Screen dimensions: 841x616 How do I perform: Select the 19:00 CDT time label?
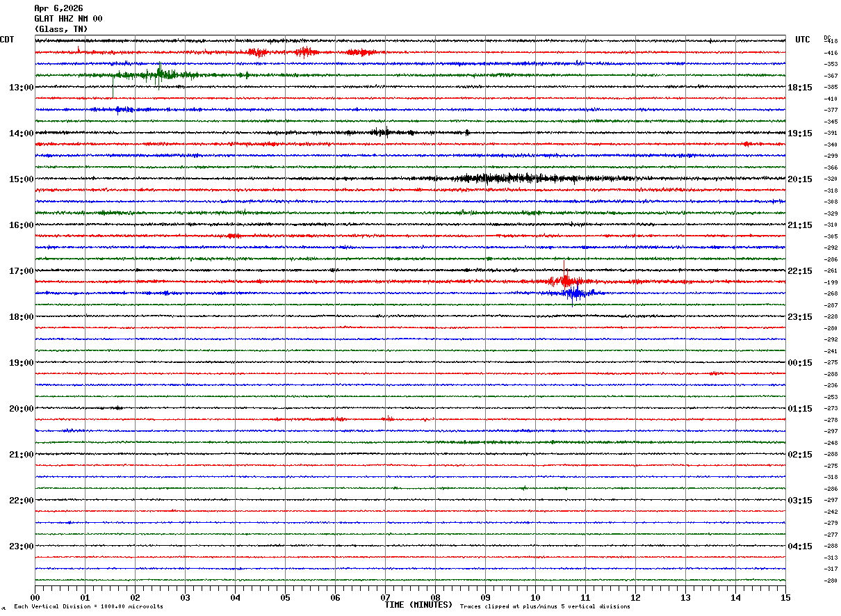22,363
